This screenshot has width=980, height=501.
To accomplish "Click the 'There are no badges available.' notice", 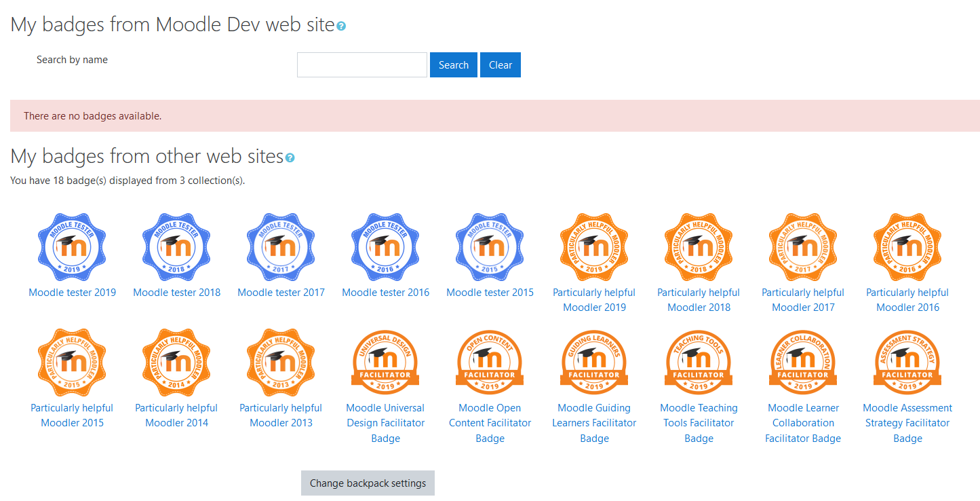I will pos(495,116).
